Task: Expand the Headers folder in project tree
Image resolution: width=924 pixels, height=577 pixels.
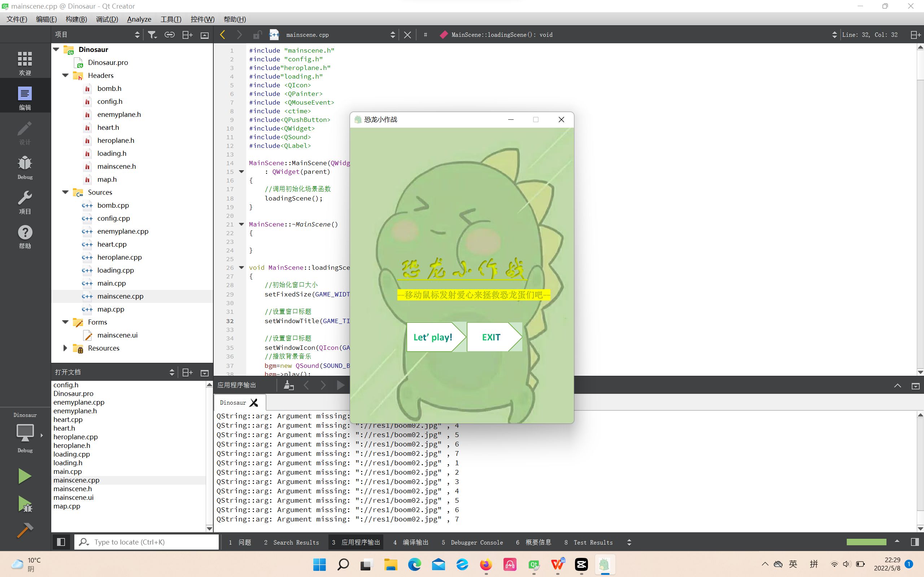Action: 65,75
